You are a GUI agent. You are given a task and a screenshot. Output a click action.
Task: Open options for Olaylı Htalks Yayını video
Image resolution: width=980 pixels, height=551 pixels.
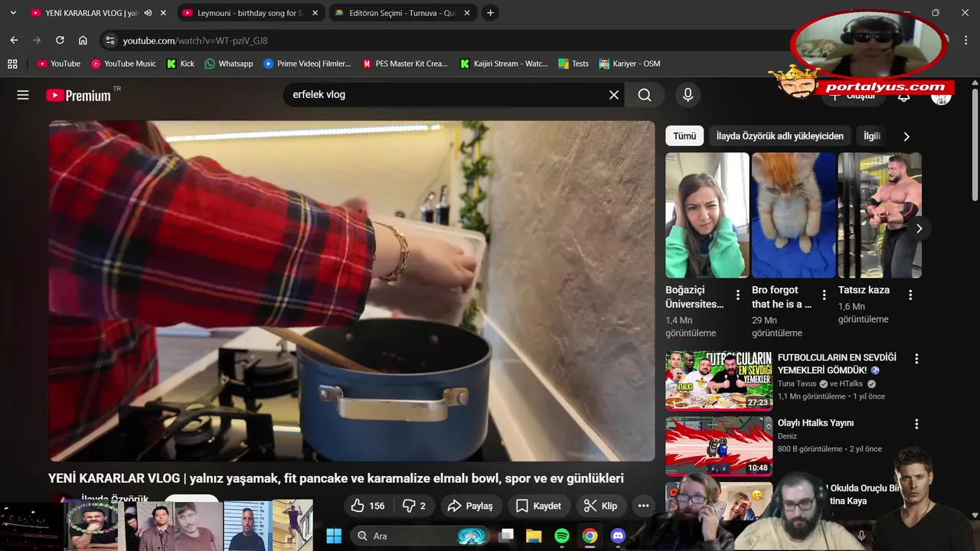tap(916, 423)
